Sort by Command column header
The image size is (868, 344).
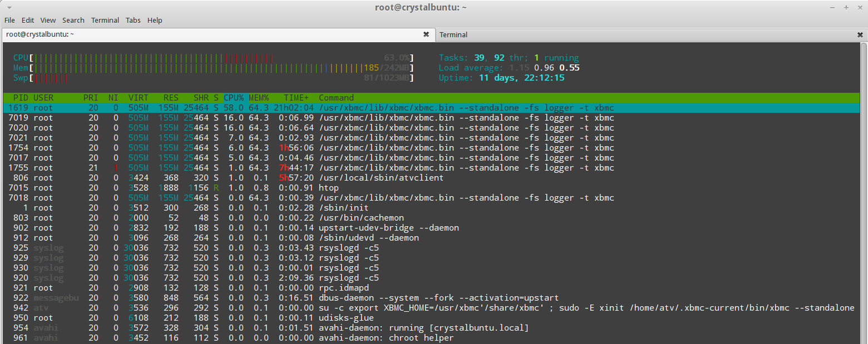point(337,98)
